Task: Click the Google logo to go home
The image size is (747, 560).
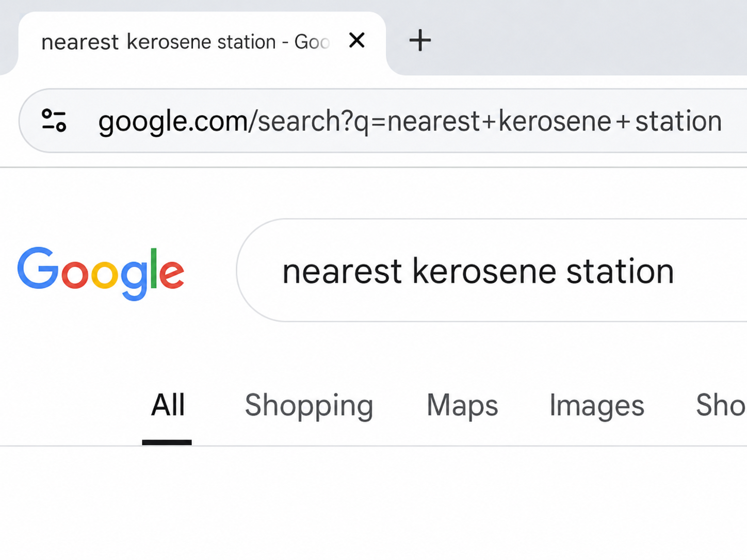Action: pyautogui.click(x=101, y=273)
